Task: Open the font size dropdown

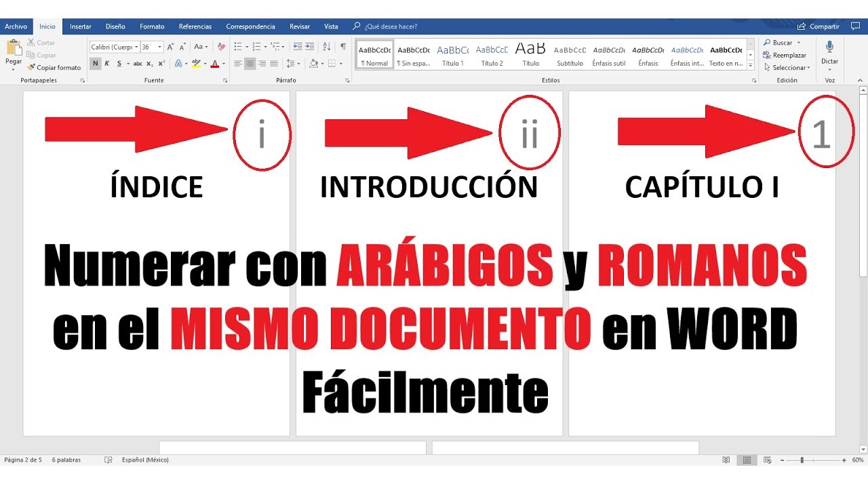Action: coord(160,47)
